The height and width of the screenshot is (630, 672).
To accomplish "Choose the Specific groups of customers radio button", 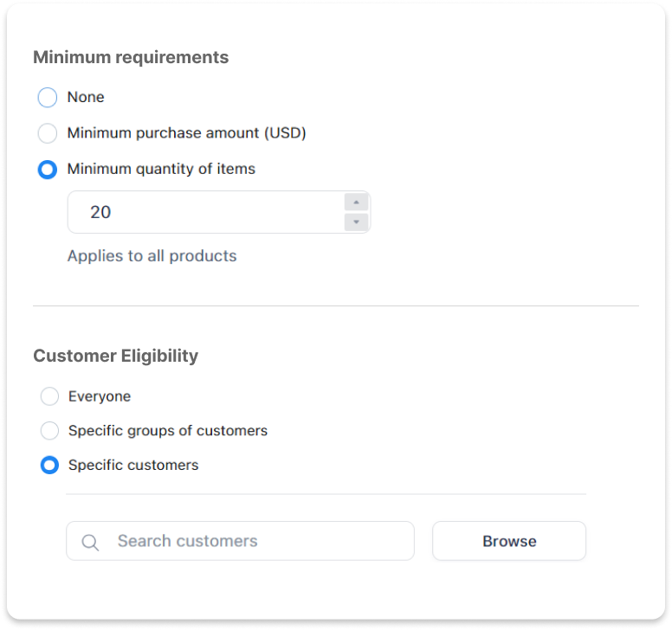I will point(49,430).
